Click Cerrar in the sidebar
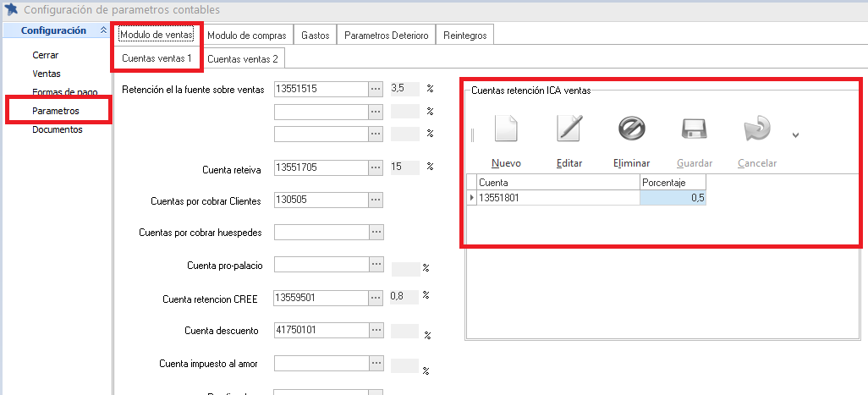Image resolution: width=868 pixels, height=395 pixels. [46, 55]
